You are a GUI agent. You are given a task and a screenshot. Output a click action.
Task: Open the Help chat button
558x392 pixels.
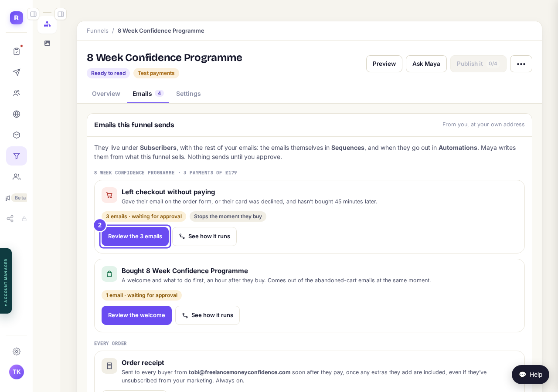pyautogui.click(x=531, y=375)
